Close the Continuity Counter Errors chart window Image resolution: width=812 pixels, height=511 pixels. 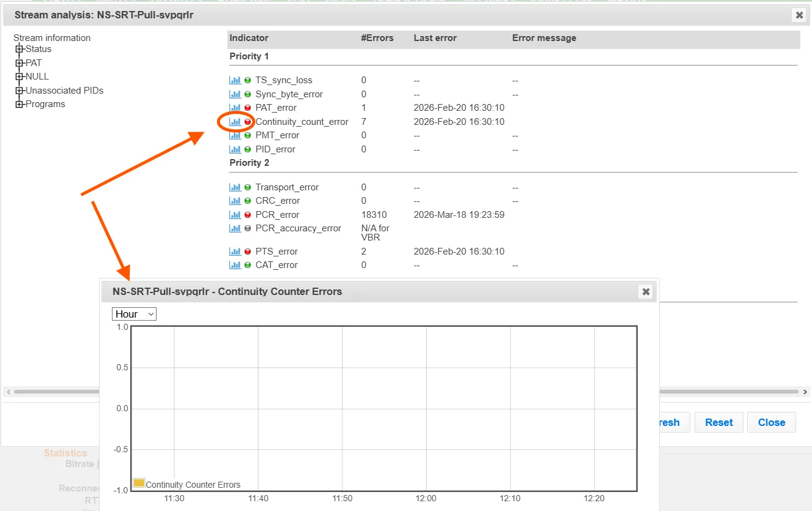[x=646, y=292]
